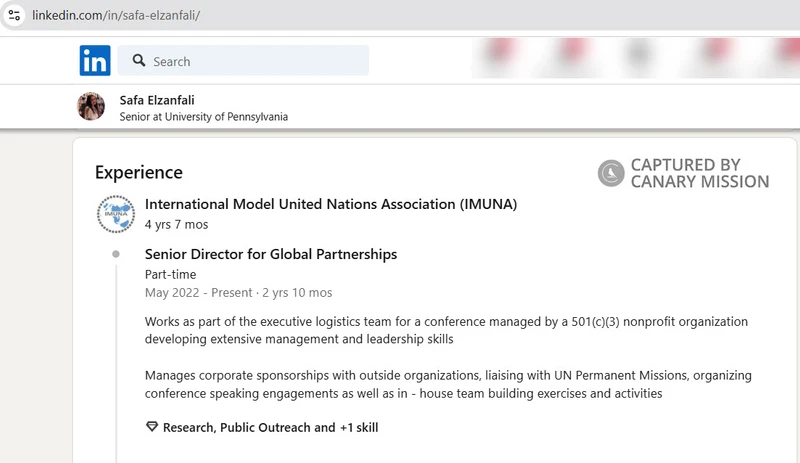Open the LinkedIn home logo
Image resolution: width=800 pixels, height=463 pixels.
95,61
